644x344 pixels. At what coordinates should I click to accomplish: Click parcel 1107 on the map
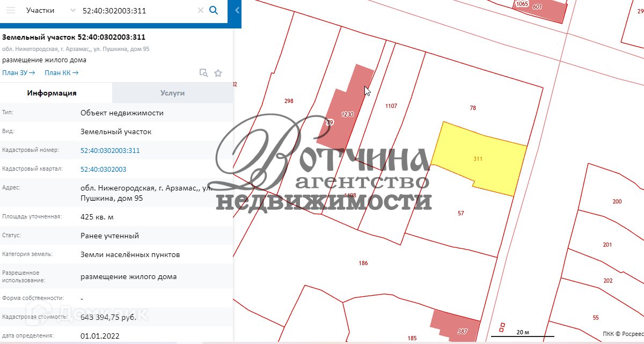click(x=391, y=106)
